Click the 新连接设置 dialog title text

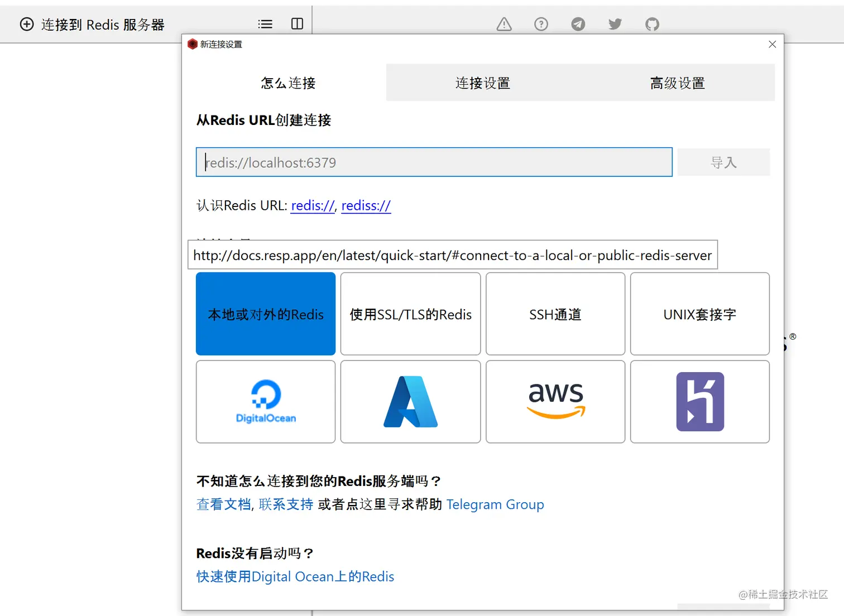pos(221,44)
